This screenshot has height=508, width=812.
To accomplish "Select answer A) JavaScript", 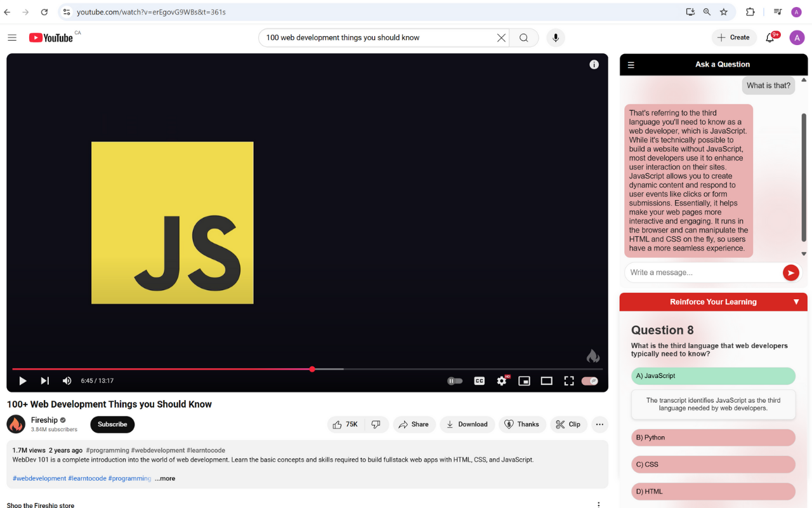I will (713, 376).
